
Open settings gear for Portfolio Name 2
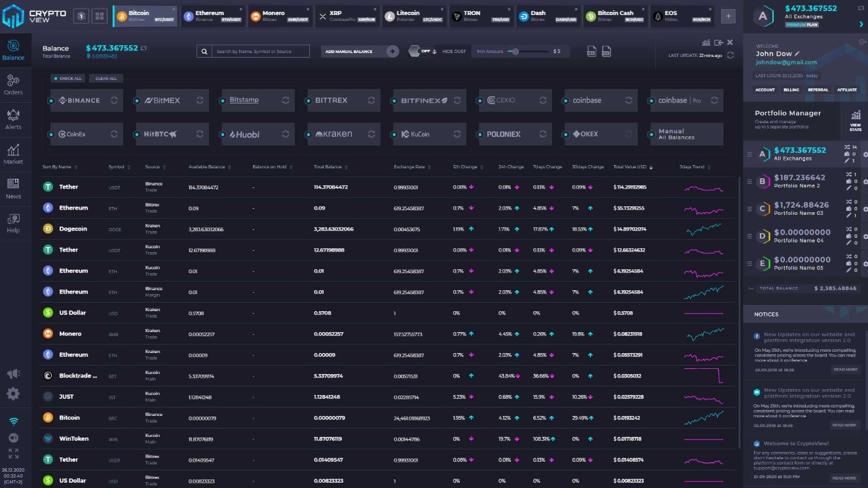coord(865,182)
